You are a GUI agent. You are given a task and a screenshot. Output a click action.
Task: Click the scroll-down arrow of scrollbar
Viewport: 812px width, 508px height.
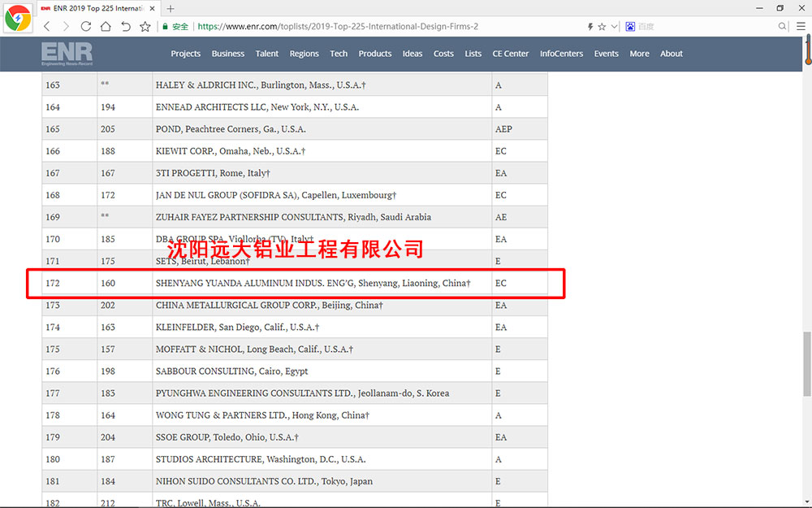pos(807,501)
